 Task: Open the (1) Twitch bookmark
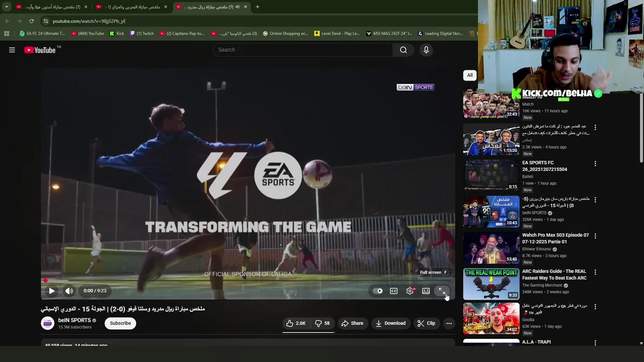click(x=142, y=34)
